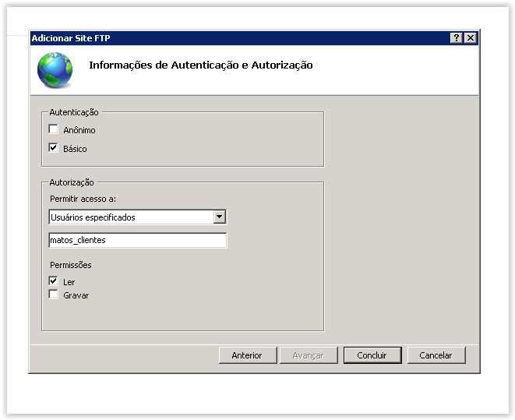Uncheck the Ler permission checkbox
515x420 pixels.
[53, 281]
